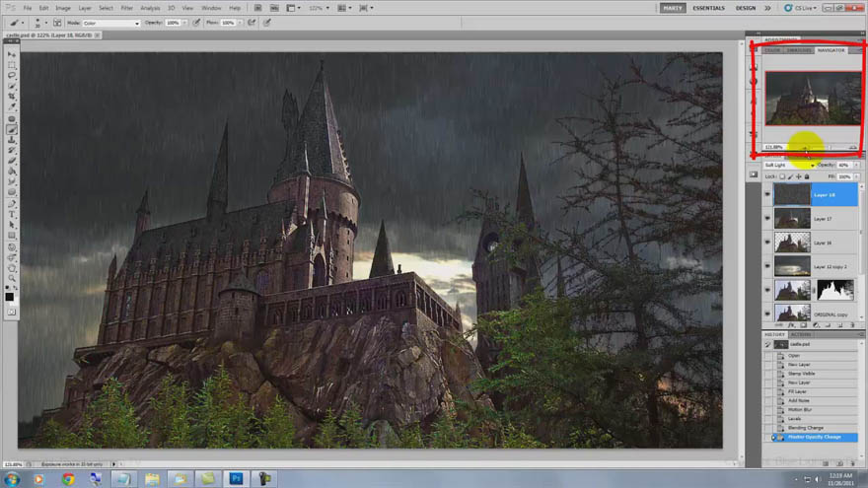Open the File menu
The image size is (868, 488).
(28, 8)
